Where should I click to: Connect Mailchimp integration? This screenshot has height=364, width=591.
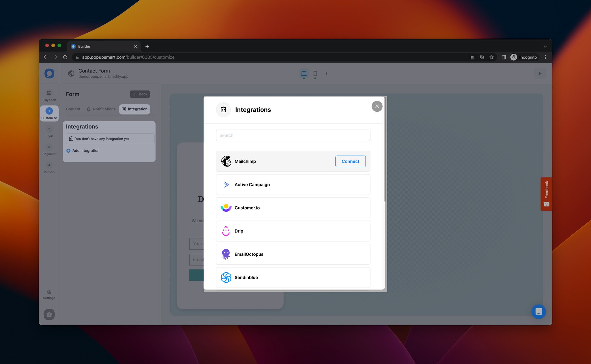pyautogui.click(x=350, y=161)
